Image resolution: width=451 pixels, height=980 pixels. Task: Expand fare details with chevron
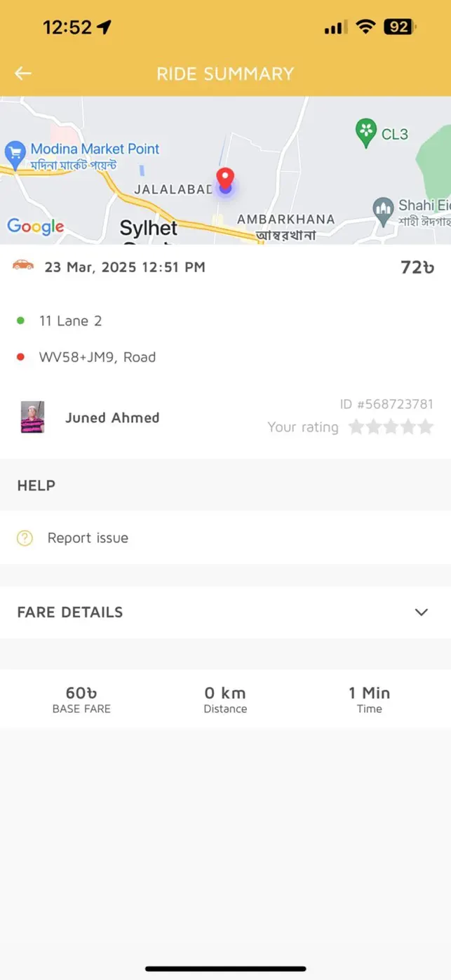[421, 612]
